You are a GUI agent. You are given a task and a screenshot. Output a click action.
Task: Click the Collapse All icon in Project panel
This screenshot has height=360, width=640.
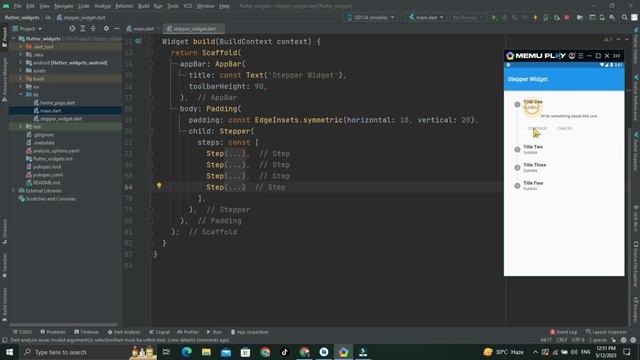93,29
